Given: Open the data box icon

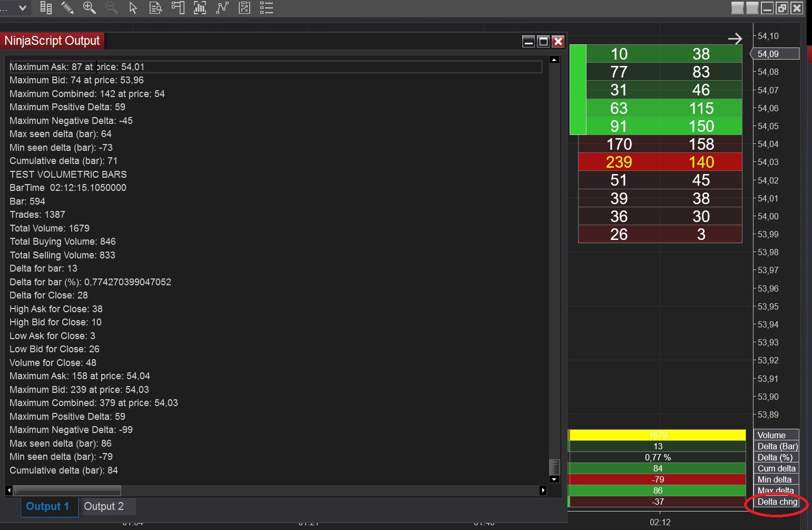Looking at the screenshot, I should click(155, 8).
